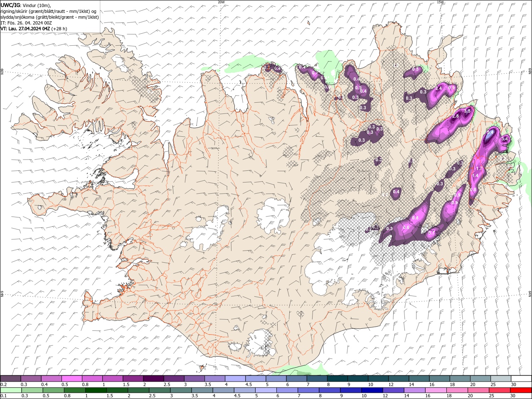Pick the bright pink 0.5–0.8 snow legend swatch

pos(72,378)
